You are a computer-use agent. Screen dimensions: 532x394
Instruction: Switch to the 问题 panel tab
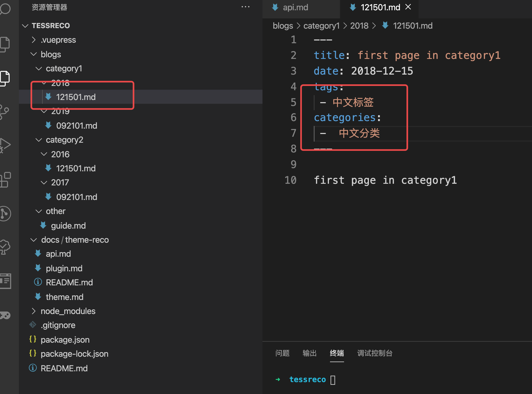[x=282, y=353]
